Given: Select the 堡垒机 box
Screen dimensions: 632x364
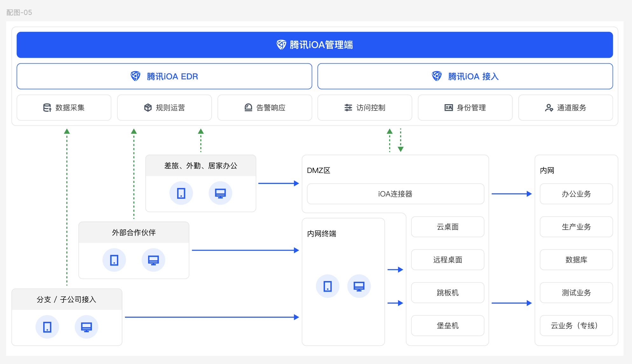Looking at the screenshot, I should [448, 326].
